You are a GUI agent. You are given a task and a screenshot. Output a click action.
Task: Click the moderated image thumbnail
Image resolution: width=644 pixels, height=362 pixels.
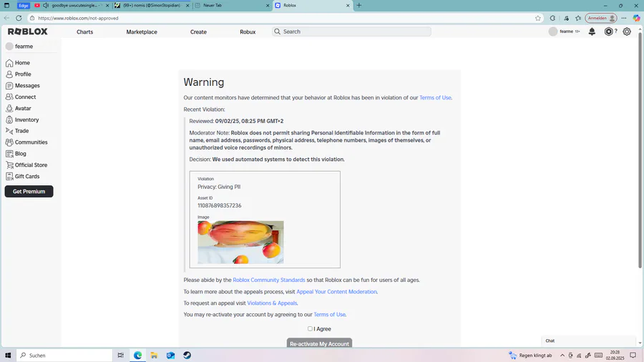click(x=240, y=242)
